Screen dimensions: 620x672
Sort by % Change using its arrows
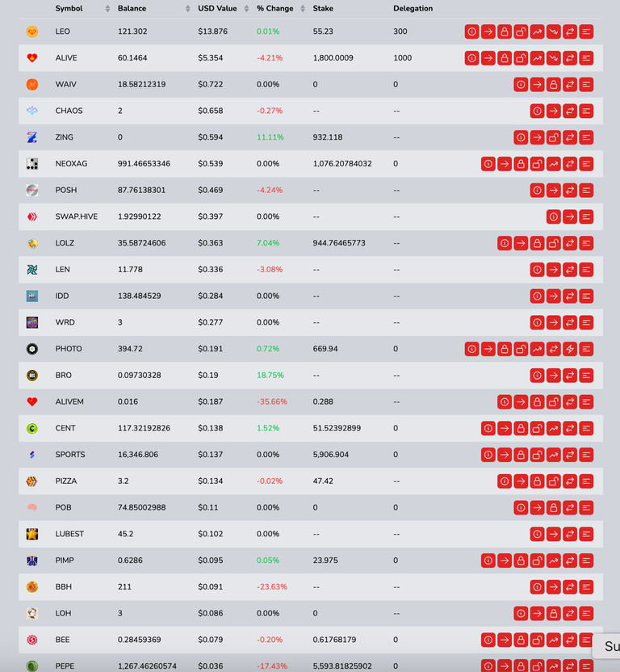(x=303, y=9)
